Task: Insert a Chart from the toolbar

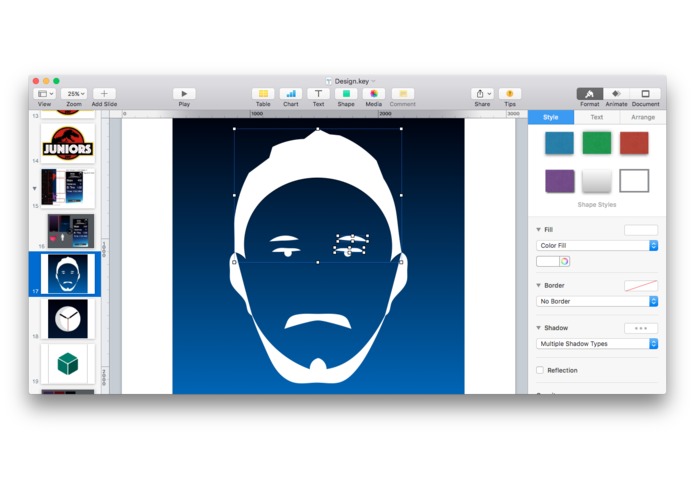Action: point(291,93)
